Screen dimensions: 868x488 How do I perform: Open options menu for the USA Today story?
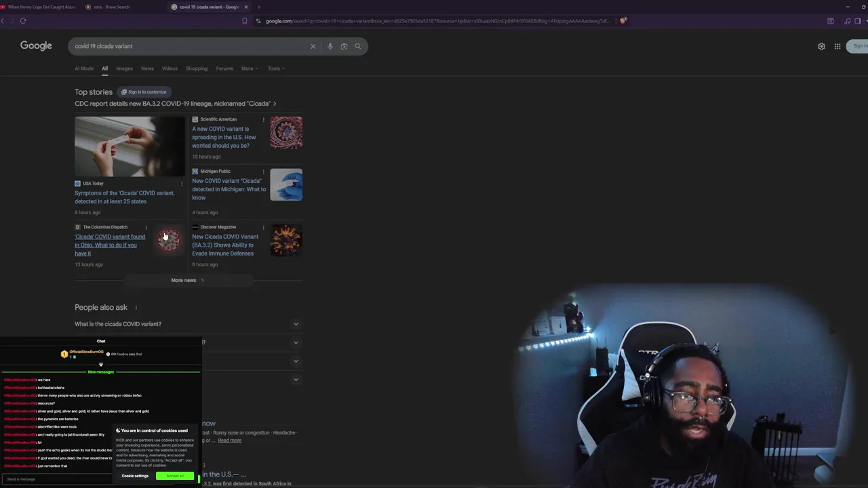(182, 184)
